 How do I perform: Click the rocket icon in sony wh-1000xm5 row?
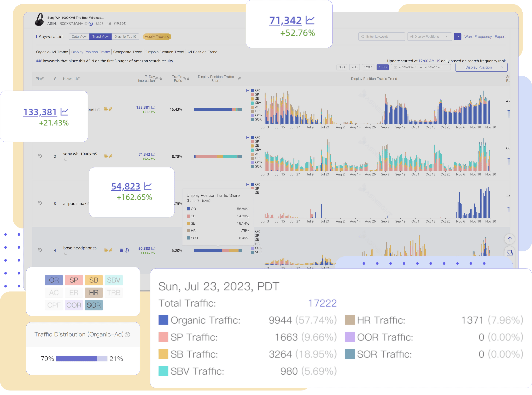click(110, 156)
